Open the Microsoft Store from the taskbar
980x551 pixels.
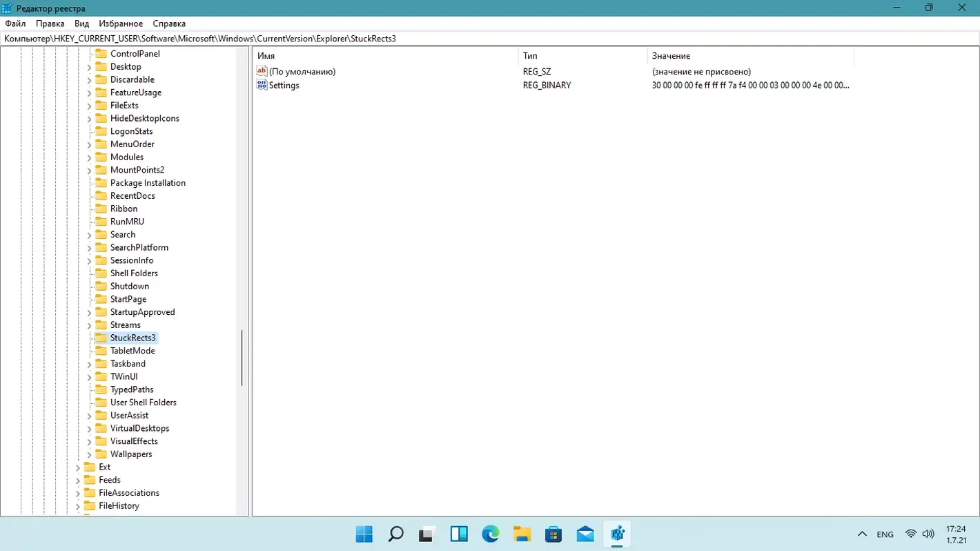[x=553, y=534]
